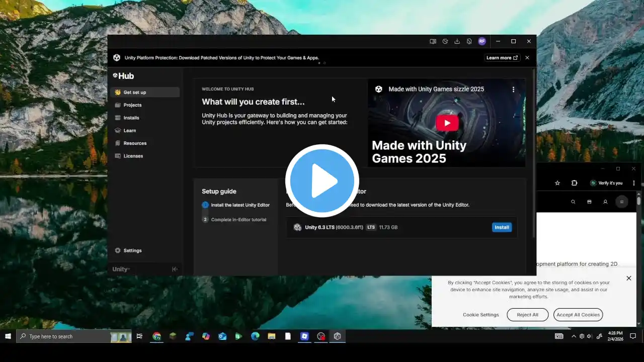Viewport: 644px width, 362px height.
Task: Dismiss the Unity Platform Protection banner
Action: (x=527, y=58)
